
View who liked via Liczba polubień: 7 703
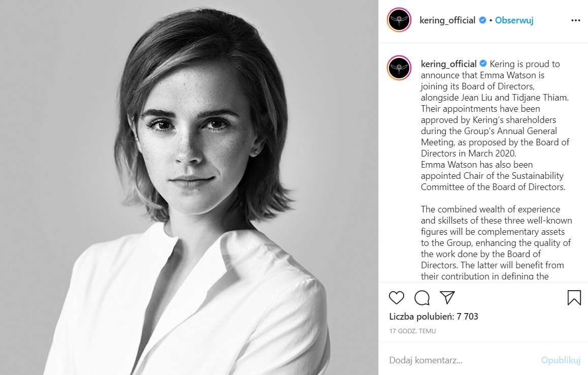click(434, 317)
